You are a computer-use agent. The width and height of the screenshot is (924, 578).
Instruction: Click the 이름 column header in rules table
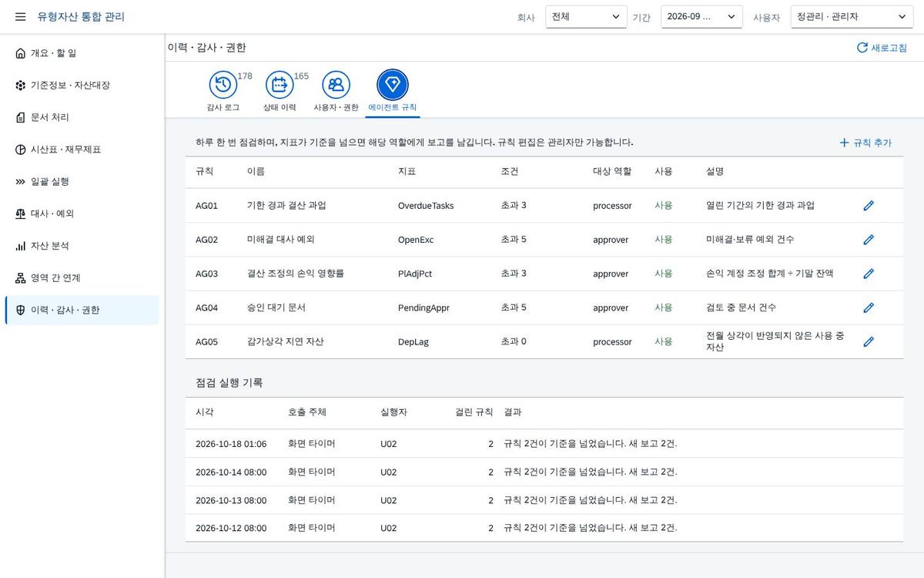[x=256, y=171]
